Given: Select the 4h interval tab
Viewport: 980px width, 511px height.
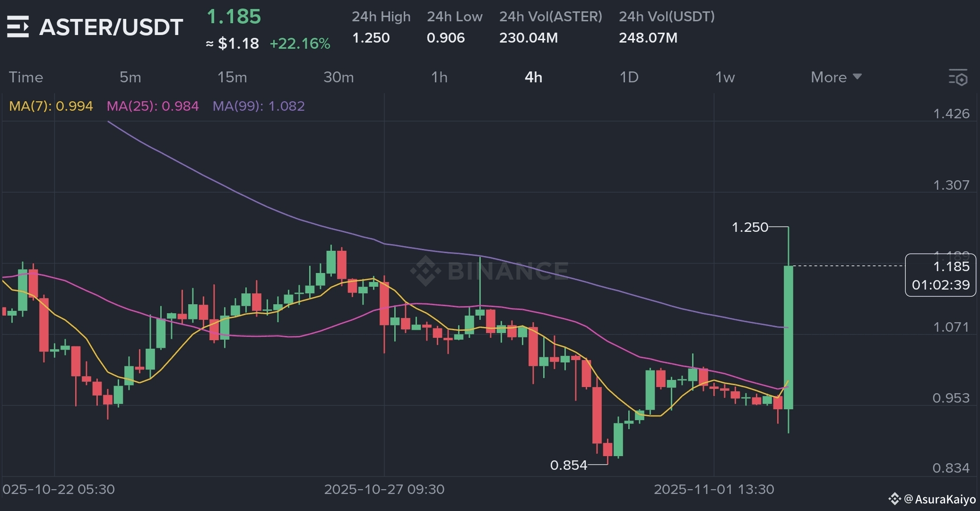Looking at the screenshot, I should pos(533,77).
